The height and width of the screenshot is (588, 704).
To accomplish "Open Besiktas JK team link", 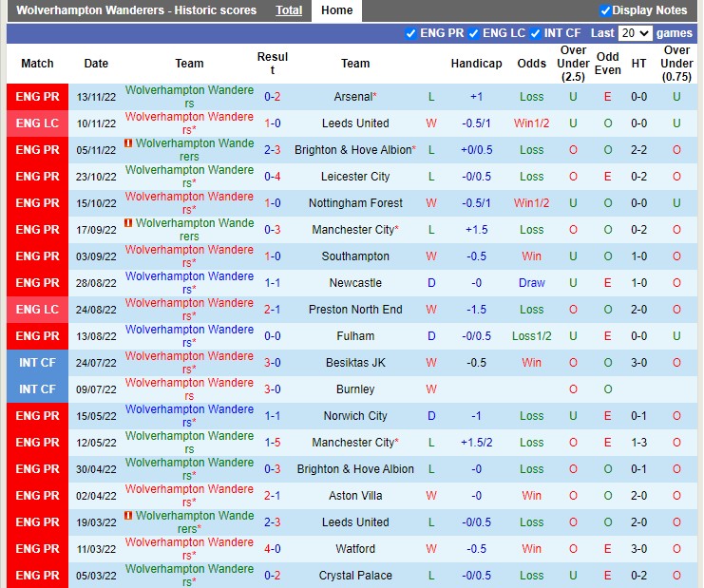I will click(355, 362).
